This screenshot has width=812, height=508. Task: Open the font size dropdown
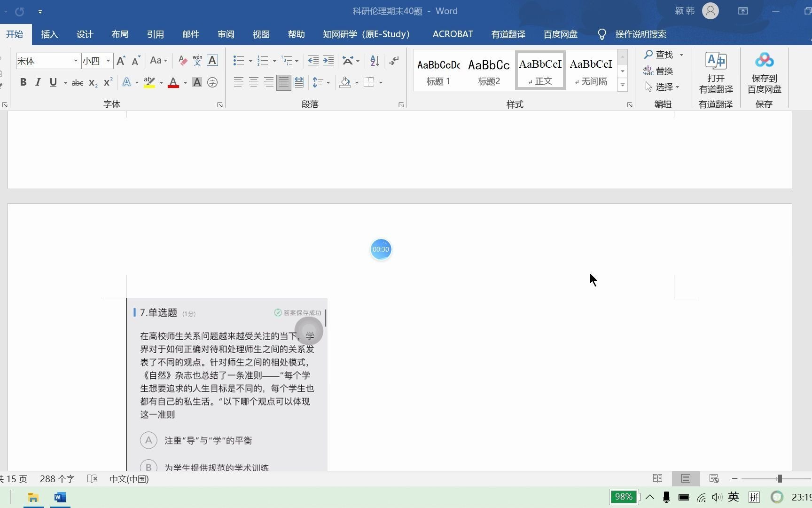[x=108, y=61]
